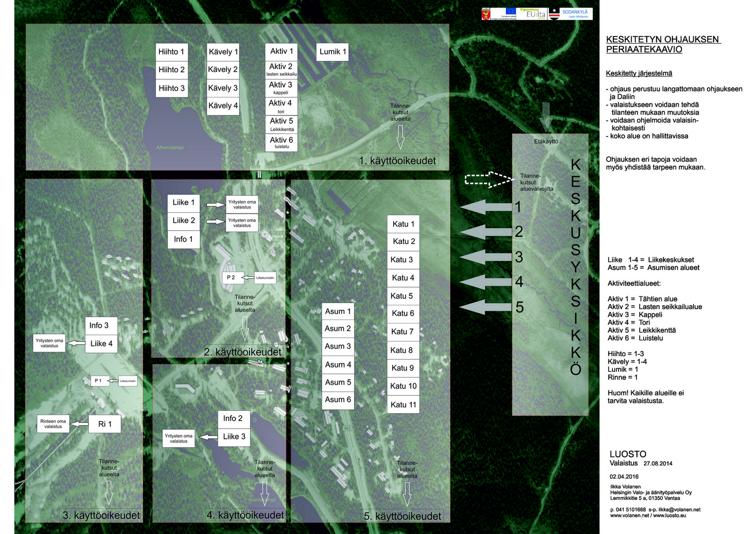Click the large arrow beside number 5
Viewport: 756px width, 534px height.
pyautogui.click(x=486, y=307)
